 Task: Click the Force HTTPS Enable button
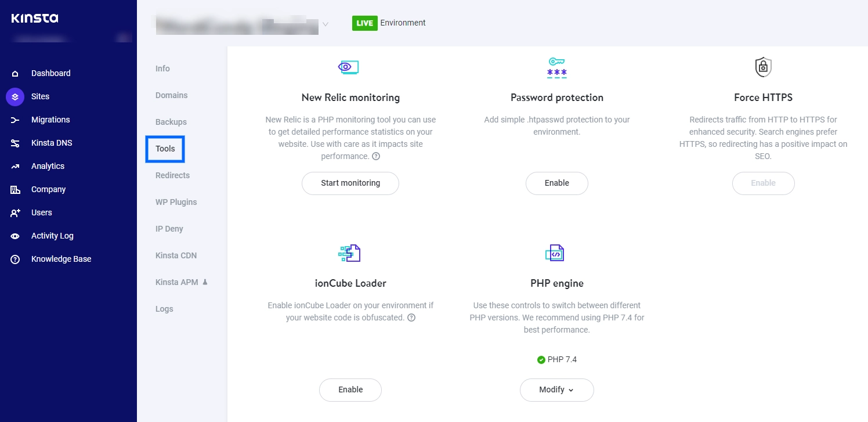(764, 183)
